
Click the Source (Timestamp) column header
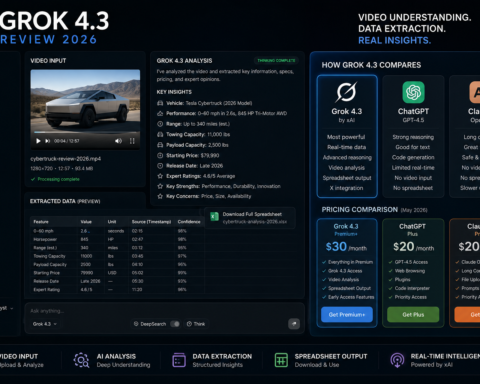151,222
